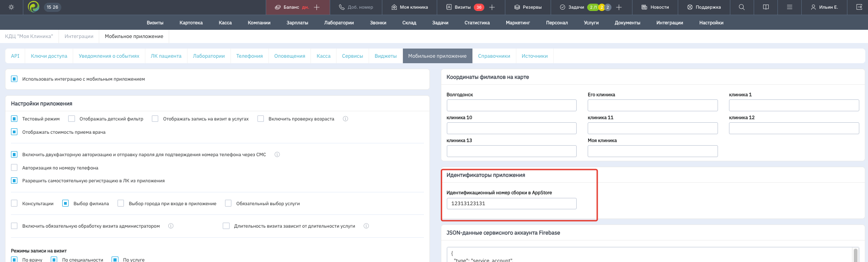Click info icon next to Длительность визита
Screen dimensions: 868x262
click(366, 226)
